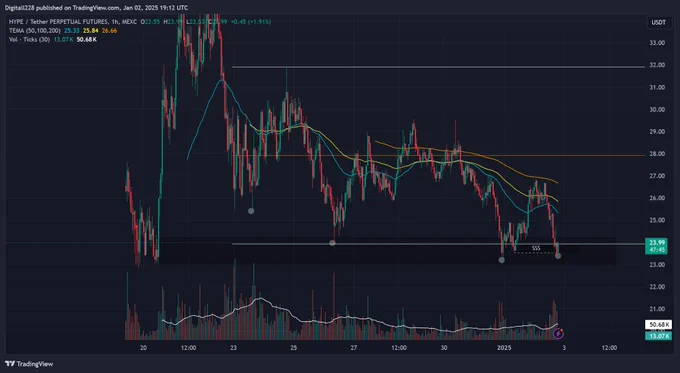Click the 30 date label on time axis

pos(444,348)
